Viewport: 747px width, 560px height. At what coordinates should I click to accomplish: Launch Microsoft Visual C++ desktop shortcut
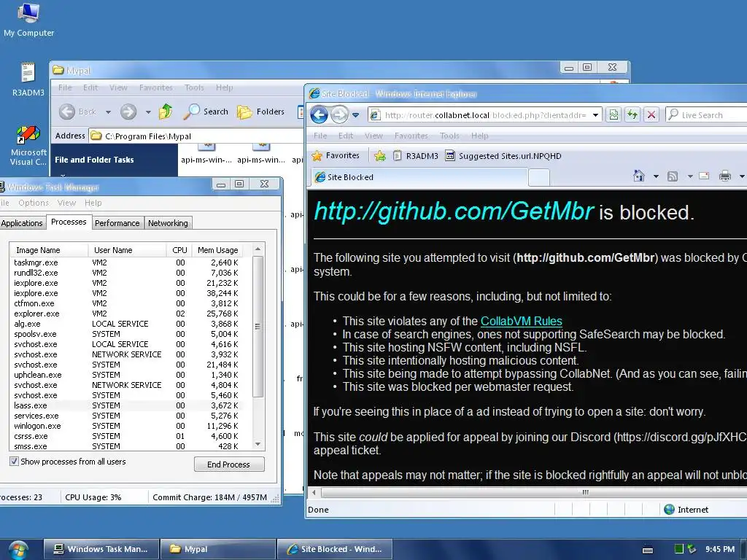coord(28,145)
